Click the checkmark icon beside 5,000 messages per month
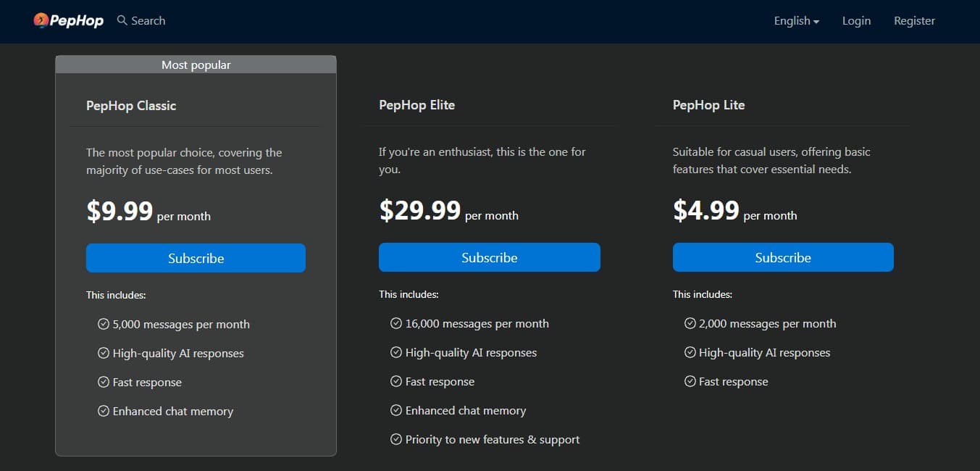The image size is (980, 471). pyautogui.click(x=104, y=324)
